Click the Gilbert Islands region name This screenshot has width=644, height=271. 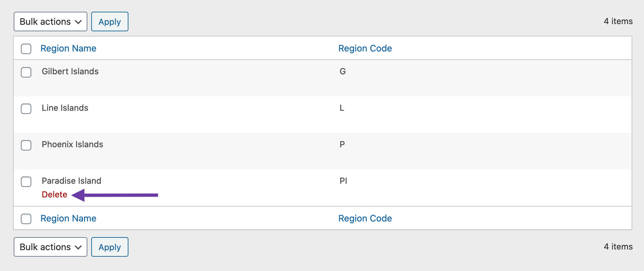70,71
